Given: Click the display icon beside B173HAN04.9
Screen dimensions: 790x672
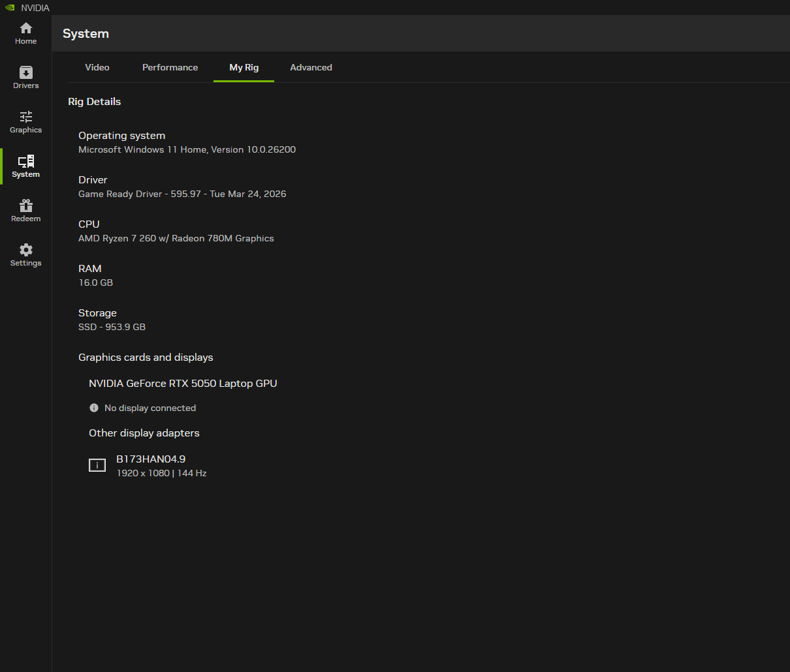Looking at the screenshot, I should click(x=97, y=465).
